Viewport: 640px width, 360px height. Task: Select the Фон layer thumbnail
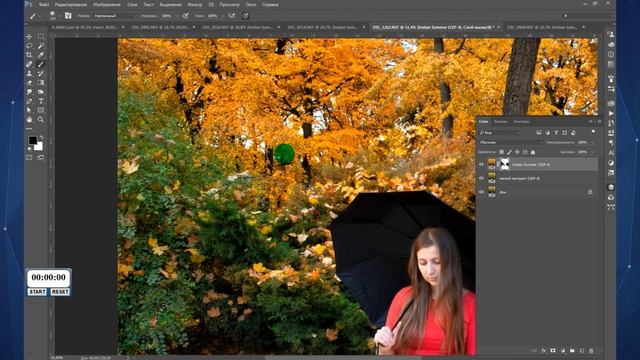(x=491, y=192)
